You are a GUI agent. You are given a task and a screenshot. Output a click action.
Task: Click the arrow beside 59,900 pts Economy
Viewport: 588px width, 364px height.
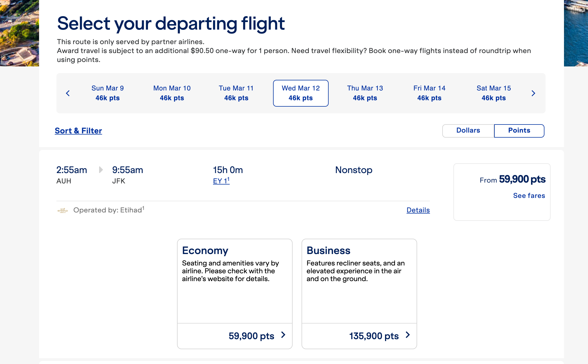[x=283, y=335]
